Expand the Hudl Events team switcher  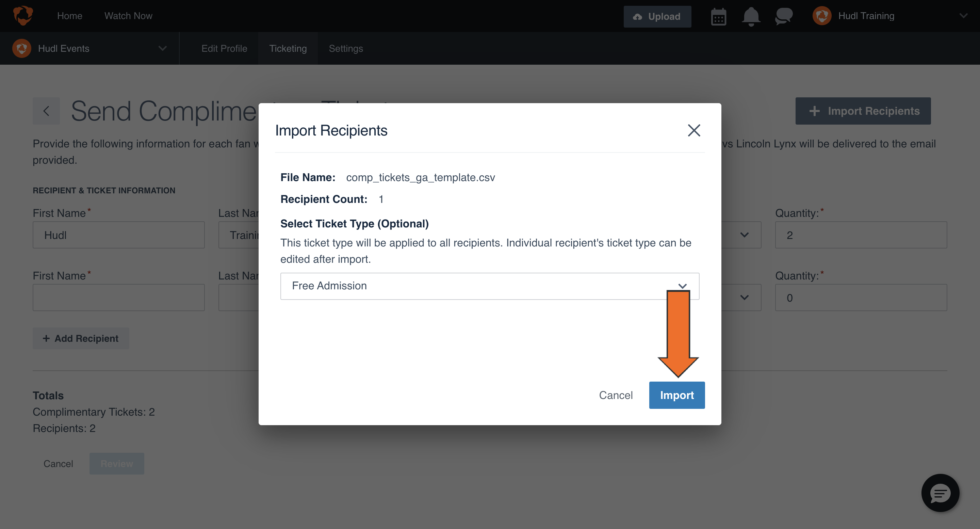pyautogui.click(x=162, y=48)
